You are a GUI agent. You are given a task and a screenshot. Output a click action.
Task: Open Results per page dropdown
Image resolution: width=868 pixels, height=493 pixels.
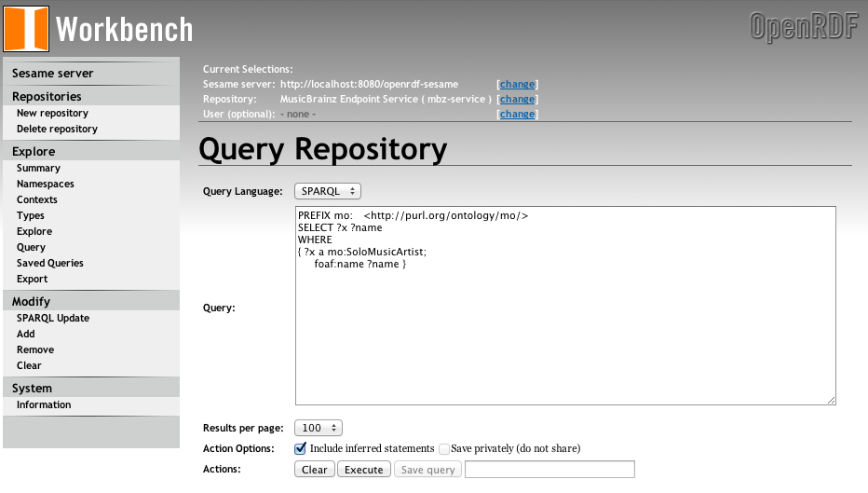(319, 428)
